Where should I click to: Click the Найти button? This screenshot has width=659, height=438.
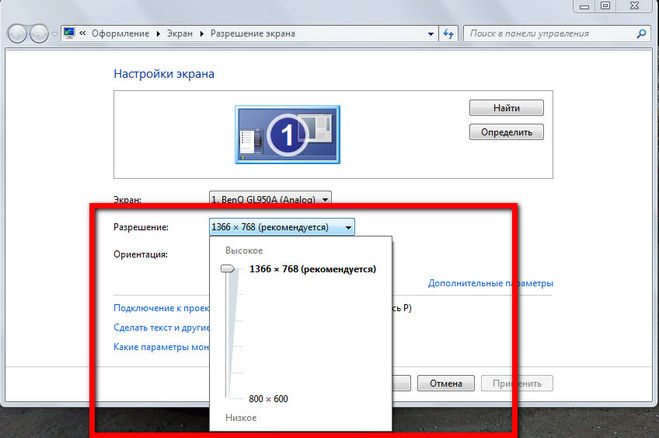506,108
